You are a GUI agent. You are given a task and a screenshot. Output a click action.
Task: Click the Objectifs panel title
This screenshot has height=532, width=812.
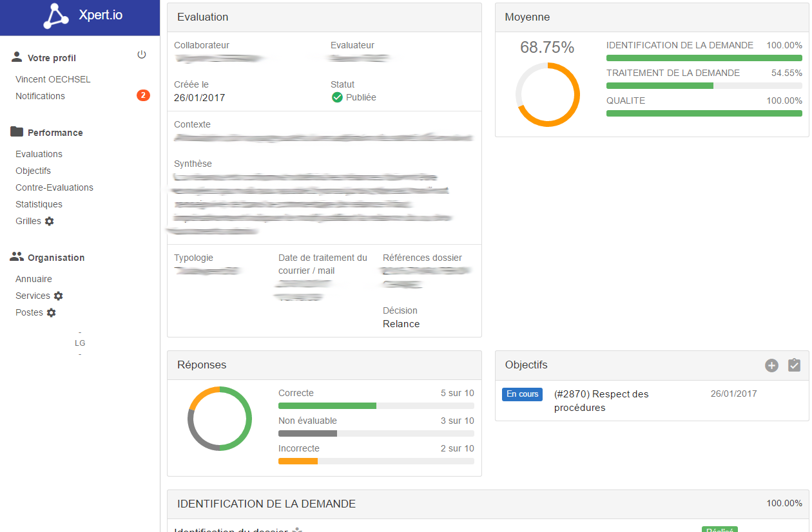[x=527, y=365]
